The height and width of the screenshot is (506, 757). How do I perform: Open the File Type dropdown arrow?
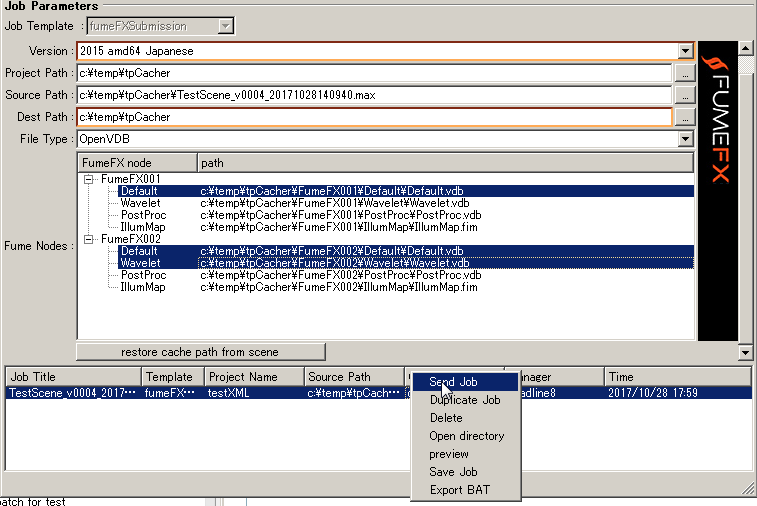(x=685, y=139)
